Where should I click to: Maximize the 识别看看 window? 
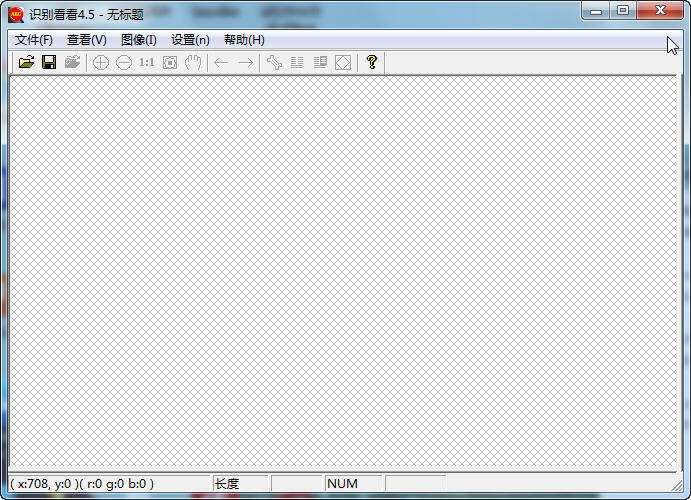pyautogui.click(x=623, y=11)
